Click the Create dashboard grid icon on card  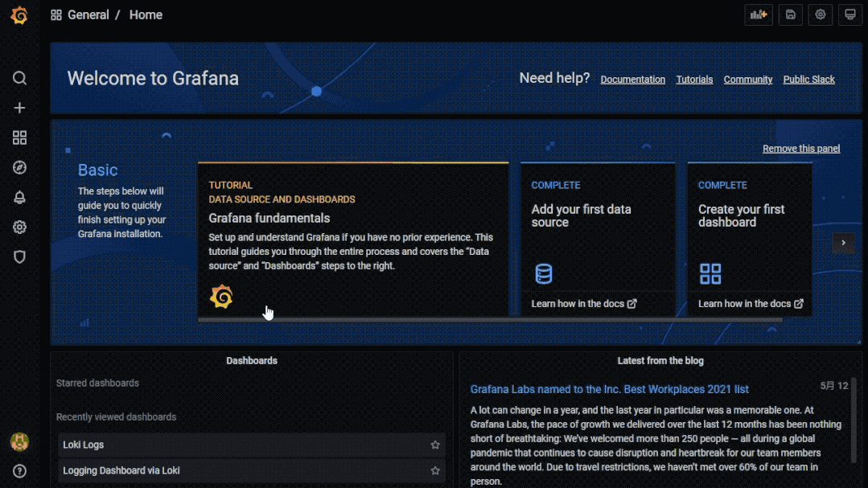coord(710,274)
